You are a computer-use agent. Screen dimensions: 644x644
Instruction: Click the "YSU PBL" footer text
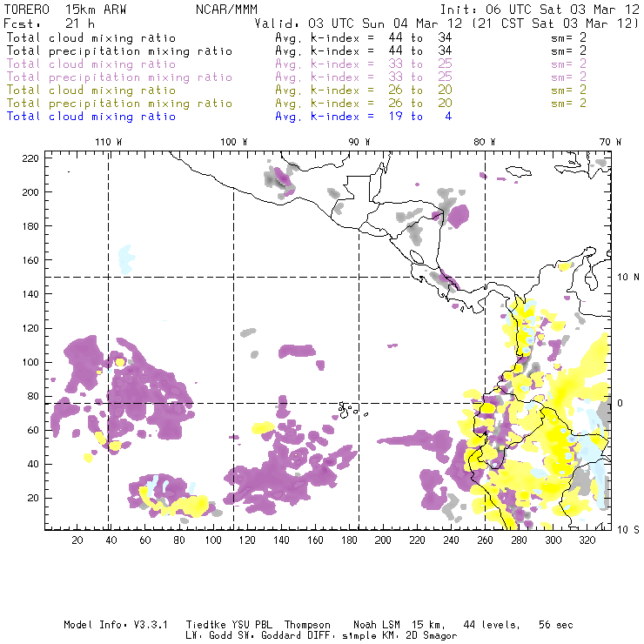pyautogui.click(x=252, y=625)
